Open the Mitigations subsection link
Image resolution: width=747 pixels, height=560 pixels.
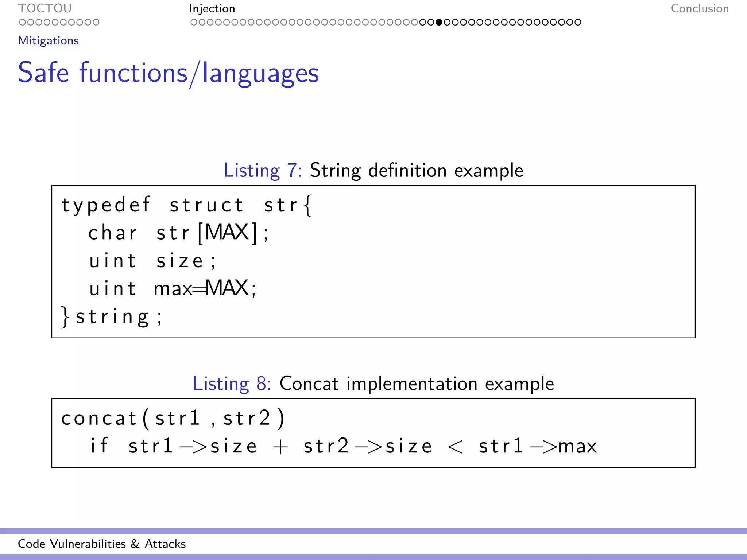pos(49,40)
